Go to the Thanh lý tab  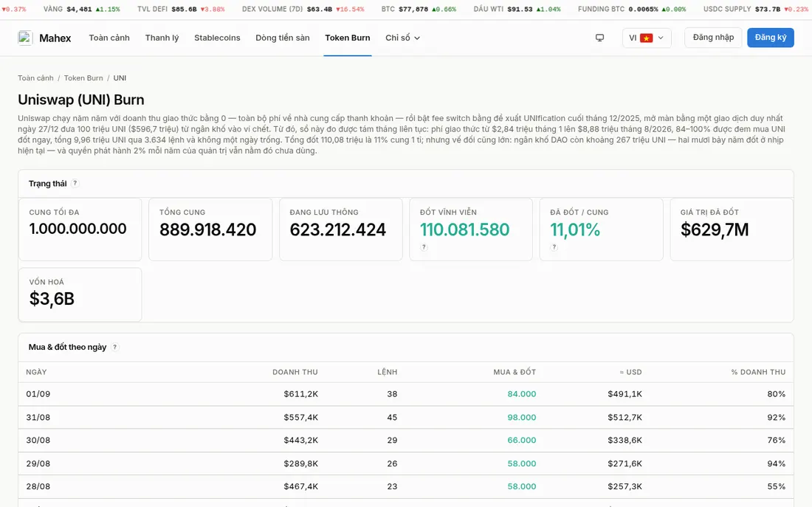pyautogui.click(x=162, y=38)
